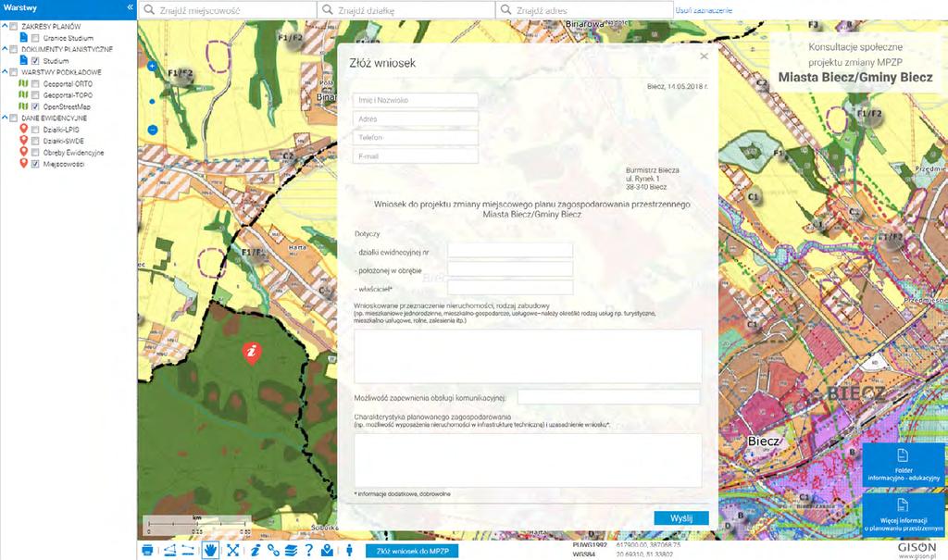Click the Imię i Nazwisko field

tap(416, 100)
